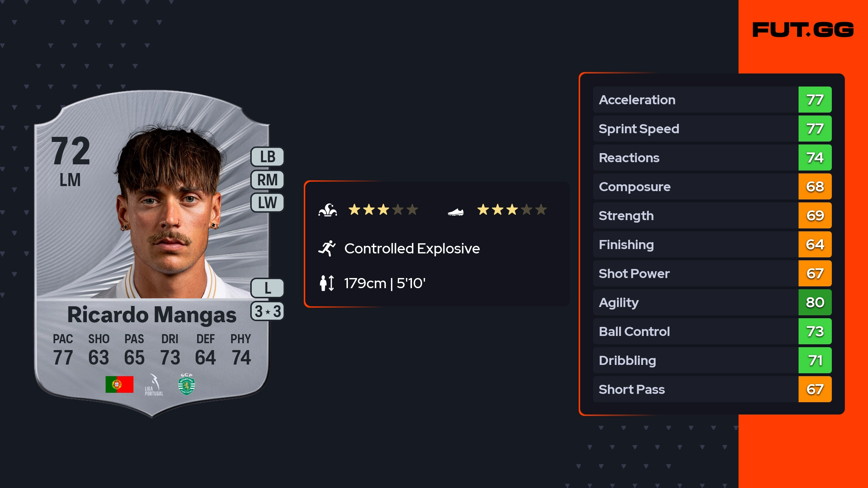Click the running man AcceleRATE icon
This screenshot has height=488, width=868.
pos(327,248)
